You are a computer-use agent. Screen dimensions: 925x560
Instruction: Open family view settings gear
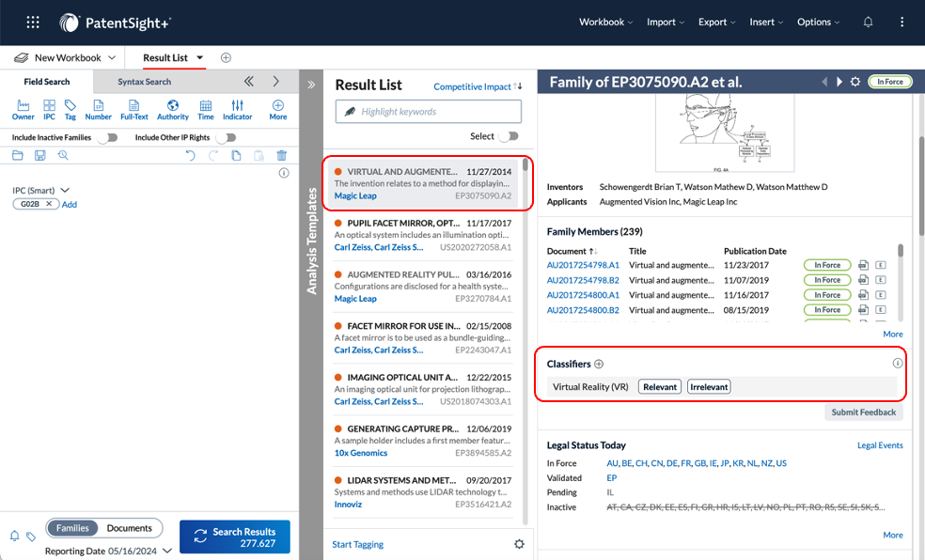coord(855,82)
